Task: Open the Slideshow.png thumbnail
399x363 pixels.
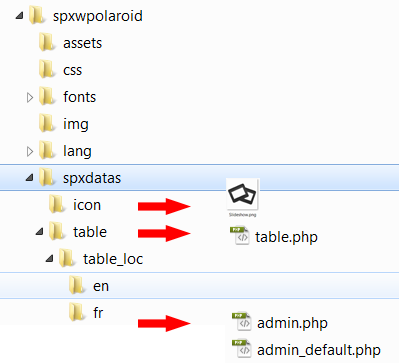Action: pos(242,198)
